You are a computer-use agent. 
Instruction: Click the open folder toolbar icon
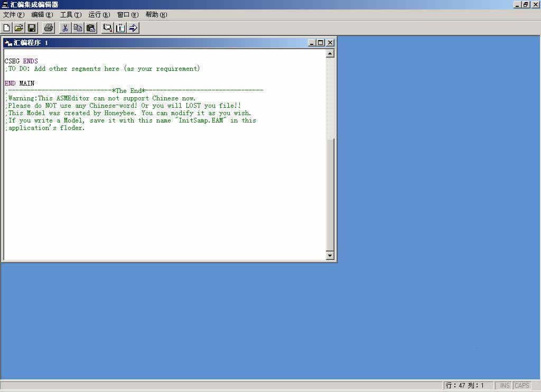click(19, 28)
